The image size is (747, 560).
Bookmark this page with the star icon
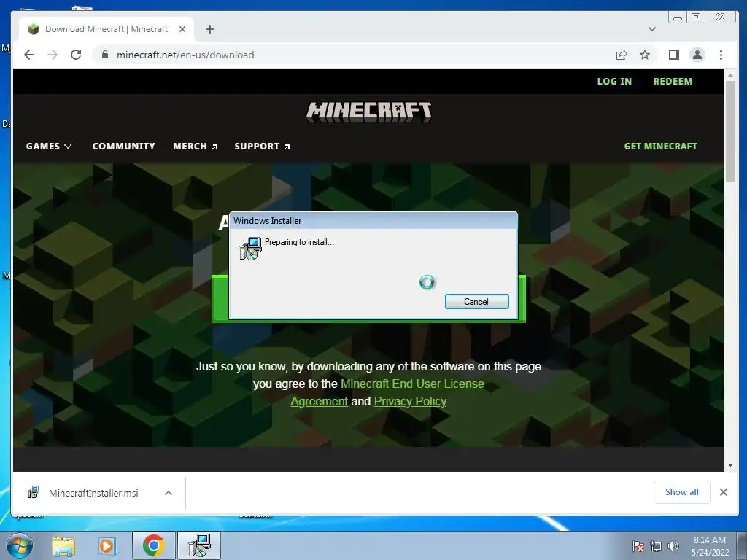pos(645,55)
